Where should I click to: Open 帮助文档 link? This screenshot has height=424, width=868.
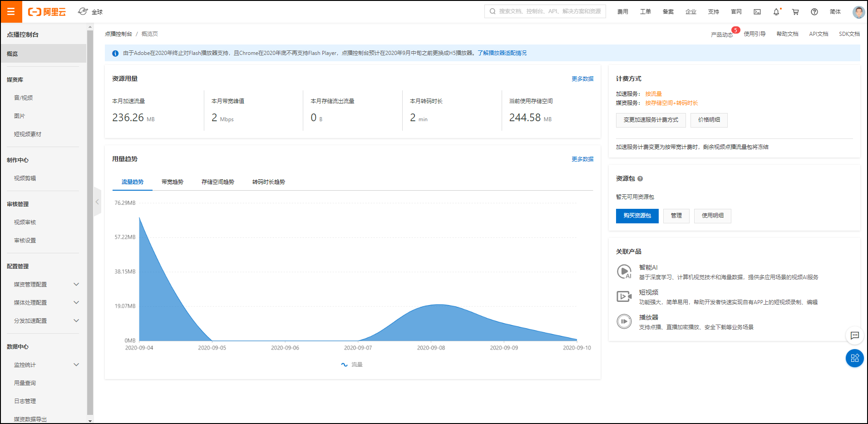tap(787, 34)
